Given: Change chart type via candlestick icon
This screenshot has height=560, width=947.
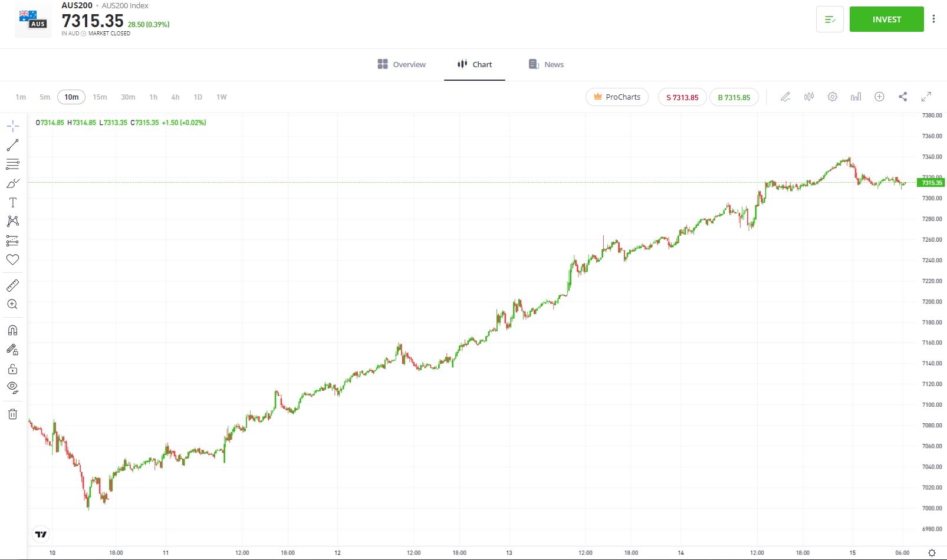Looking at the screenshot, I should coord(809,97).
